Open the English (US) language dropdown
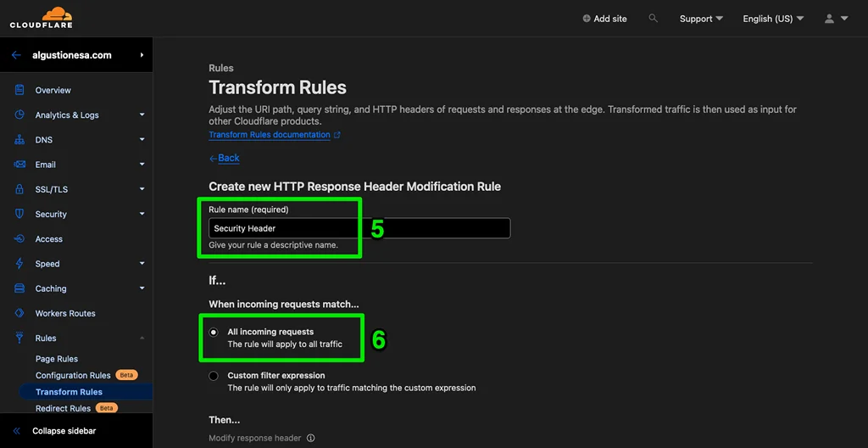Viewport: 868px width, 448px height. [773, 19]
